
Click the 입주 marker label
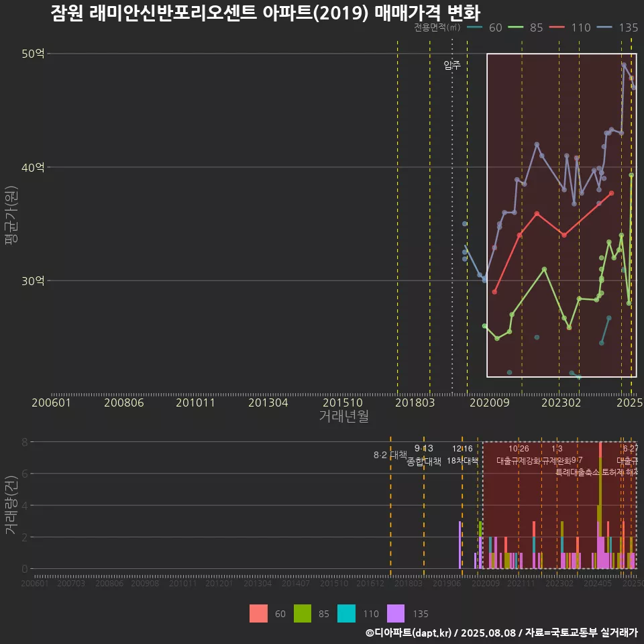[x=452, y=65]
